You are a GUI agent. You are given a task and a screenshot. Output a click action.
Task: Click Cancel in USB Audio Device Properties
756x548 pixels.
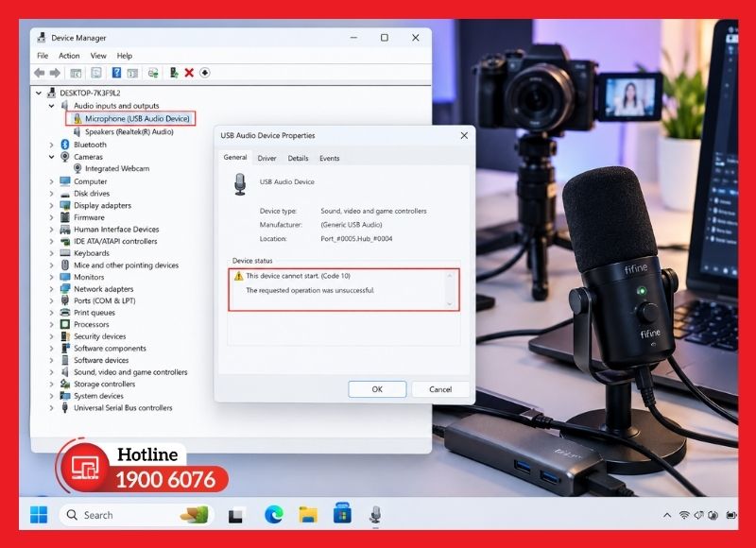(x=440, y=389)
